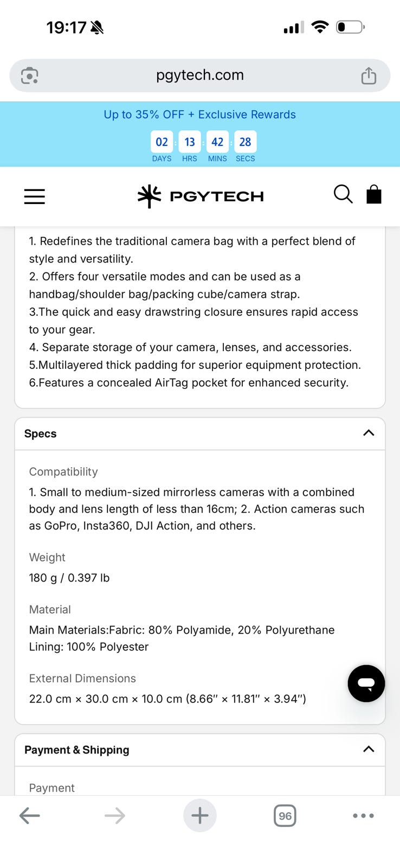
Task: Open a new tab with plus button
Action: tap(200, 815)
